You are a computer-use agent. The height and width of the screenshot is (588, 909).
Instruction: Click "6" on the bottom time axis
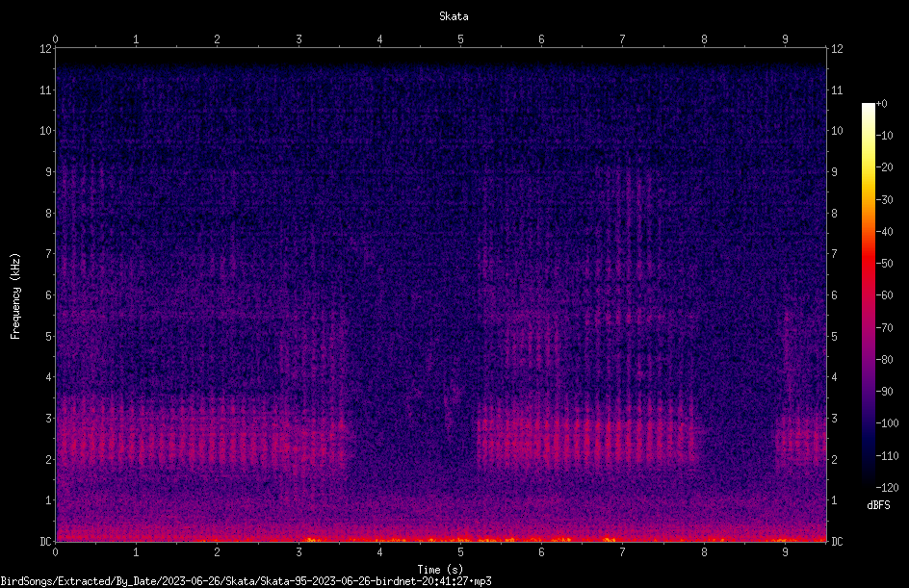click(x=541, y=552)
